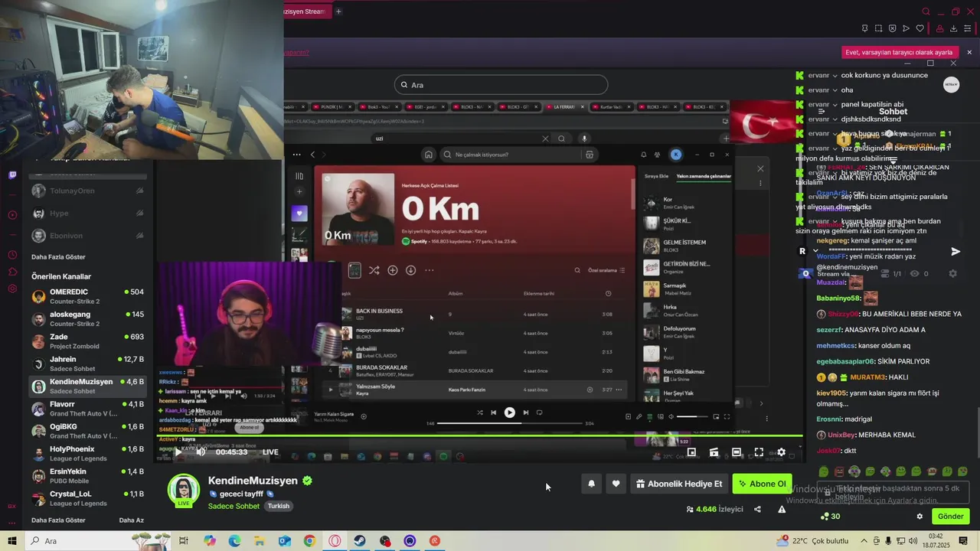Click the Turkish language tag

278,506
